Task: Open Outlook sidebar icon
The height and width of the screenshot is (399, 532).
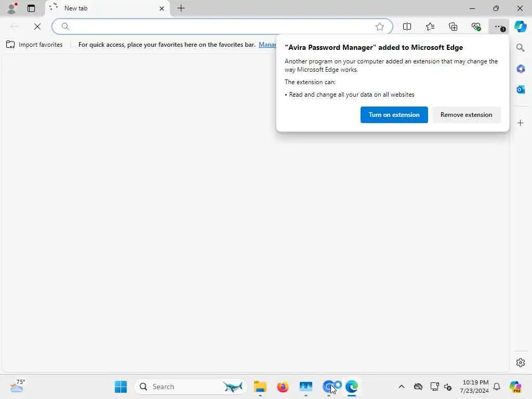Action: click(521, 89)
